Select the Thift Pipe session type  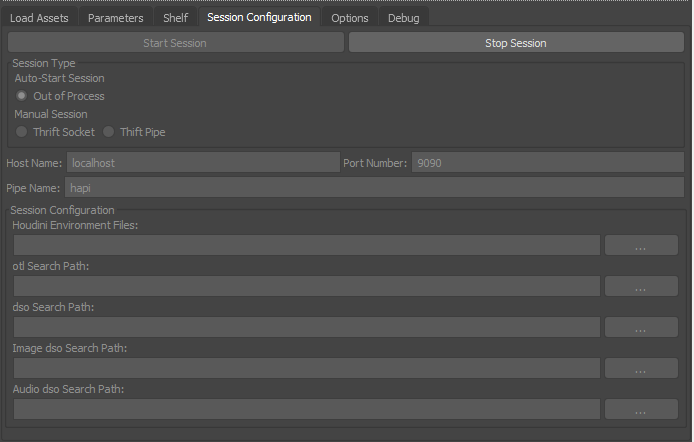click(x=110, y=132)
